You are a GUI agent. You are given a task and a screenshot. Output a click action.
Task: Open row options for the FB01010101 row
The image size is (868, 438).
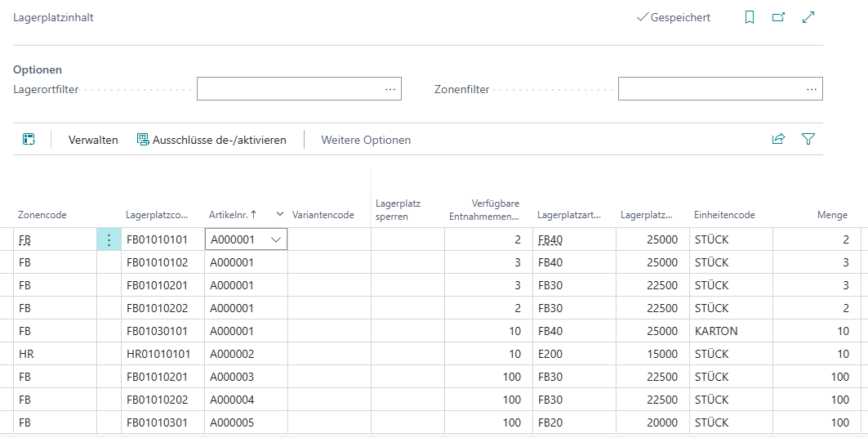(x=109, y=239)
